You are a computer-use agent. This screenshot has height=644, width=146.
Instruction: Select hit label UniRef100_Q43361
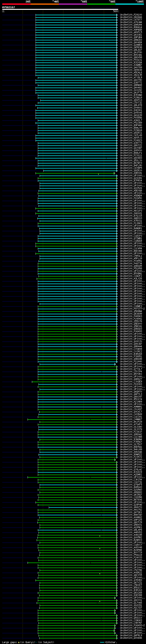click(131, 35)
